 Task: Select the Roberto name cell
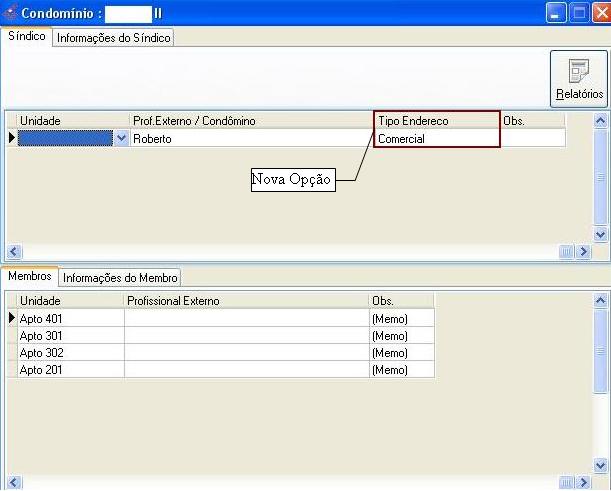pos(250,139)
